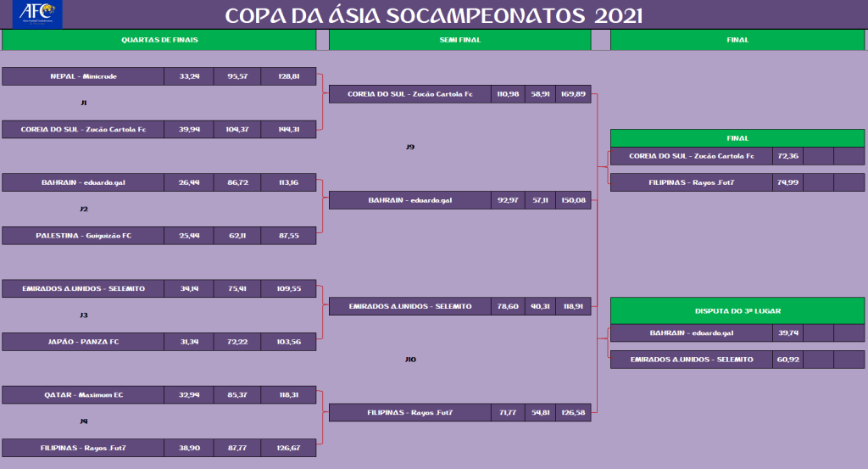Click Palestina's total score 87,55
Viewport: 868px width, 469px height.
click(x=288, y=236)
